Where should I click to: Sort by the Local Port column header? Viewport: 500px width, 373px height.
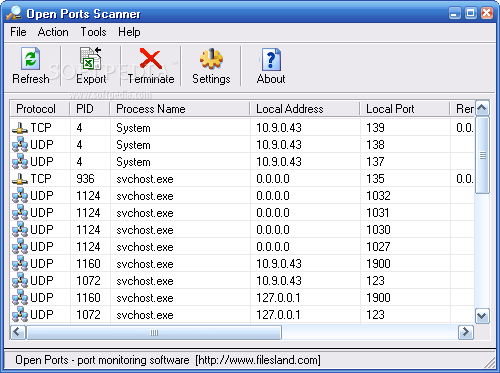pos(405,109)
